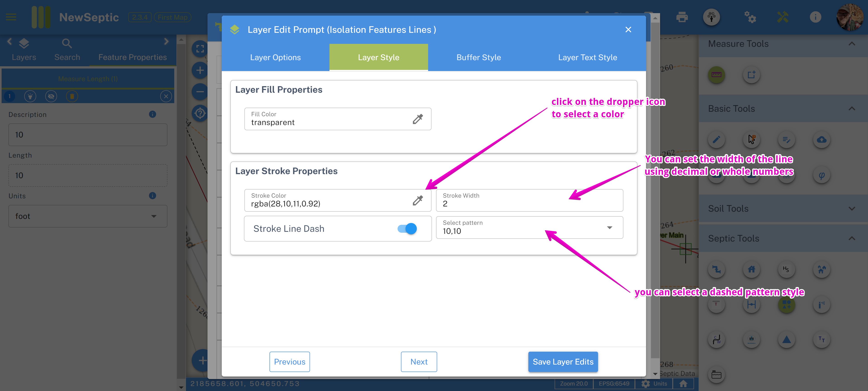Select the pencil draw tool

pyautogui.click(x=716, y=140)
